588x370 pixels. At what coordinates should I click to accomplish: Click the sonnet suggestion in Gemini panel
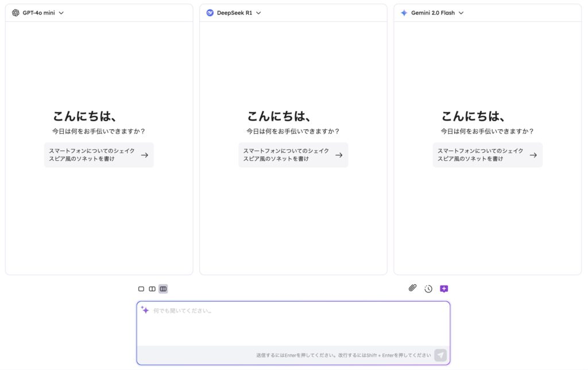(480, 155)
